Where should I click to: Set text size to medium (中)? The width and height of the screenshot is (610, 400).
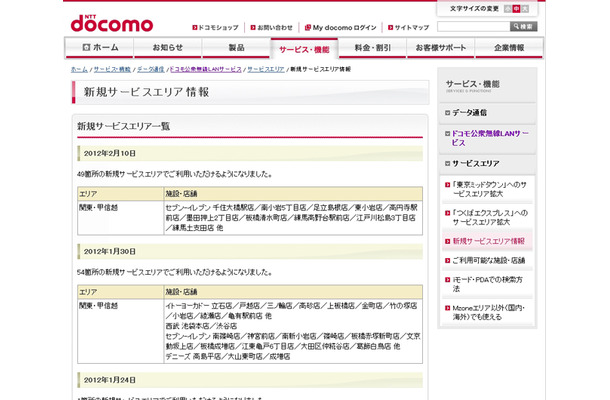pyautogui.click(x=516, y=9)
